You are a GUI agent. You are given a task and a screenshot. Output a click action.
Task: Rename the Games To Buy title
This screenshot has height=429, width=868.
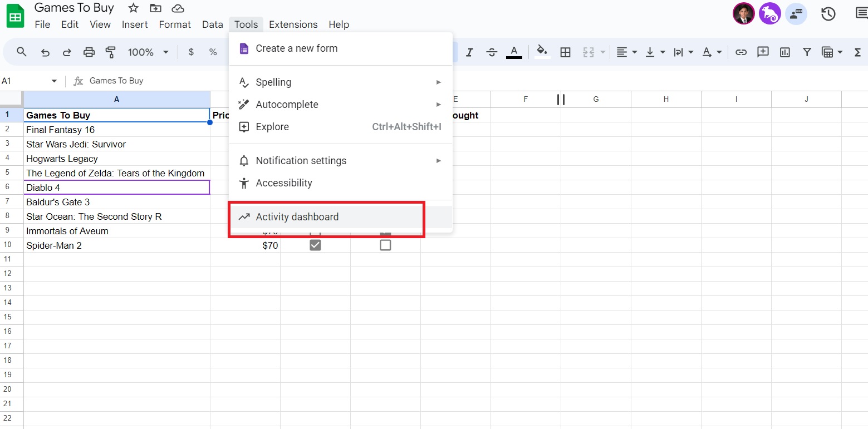(x=74, y=8)
